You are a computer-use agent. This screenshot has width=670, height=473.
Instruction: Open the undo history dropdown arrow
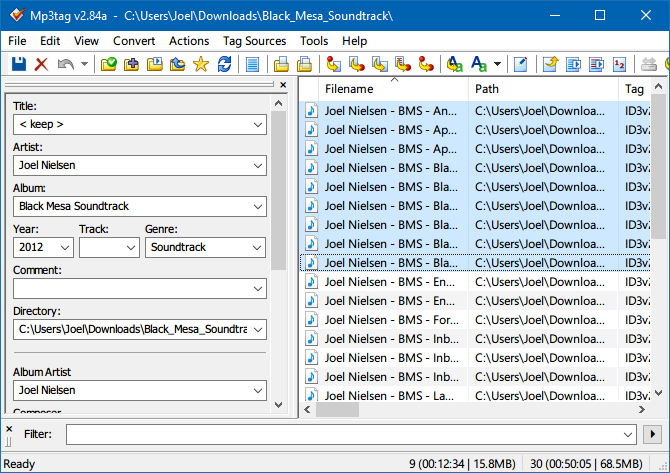(x=84, y=64)
